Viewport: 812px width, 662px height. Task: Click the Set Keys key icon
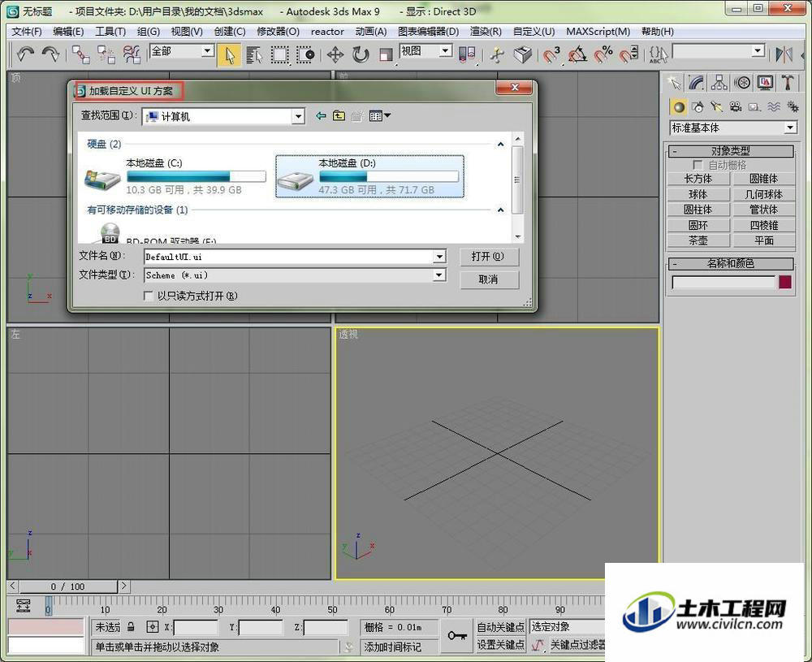(457, 635)
